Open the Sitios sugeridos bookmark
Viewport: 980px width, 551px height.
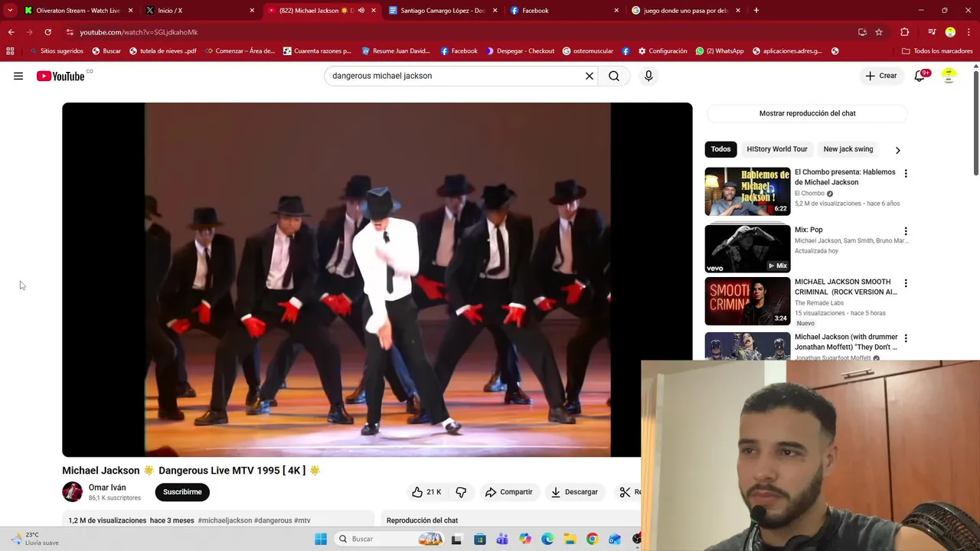(56, 51)
